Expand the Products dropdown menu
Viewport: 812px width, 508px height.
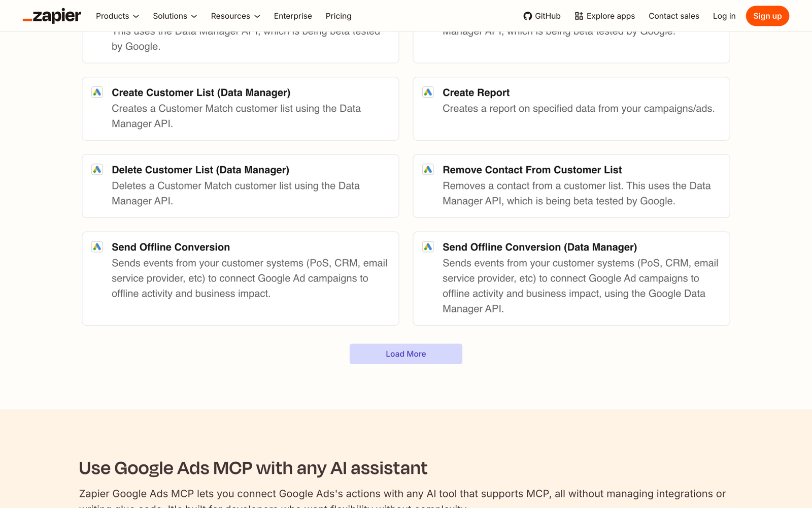(117, 16)
